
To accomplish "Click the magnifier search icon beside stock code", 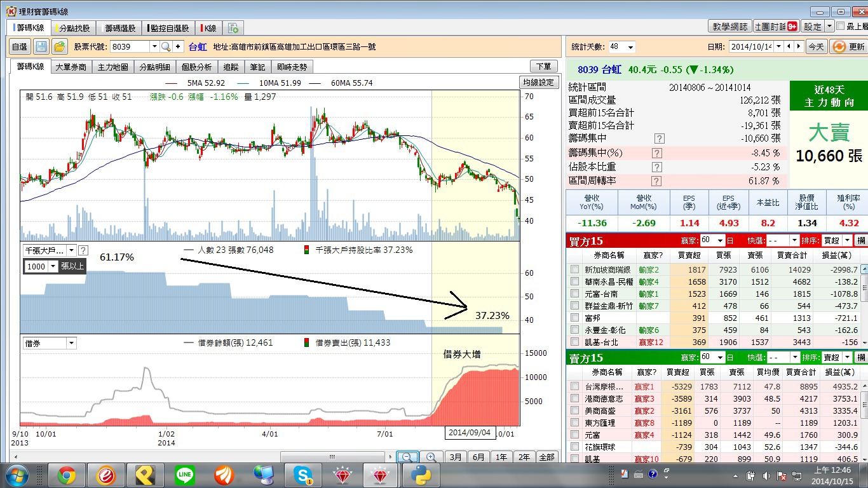I will [x=165, y=46].
